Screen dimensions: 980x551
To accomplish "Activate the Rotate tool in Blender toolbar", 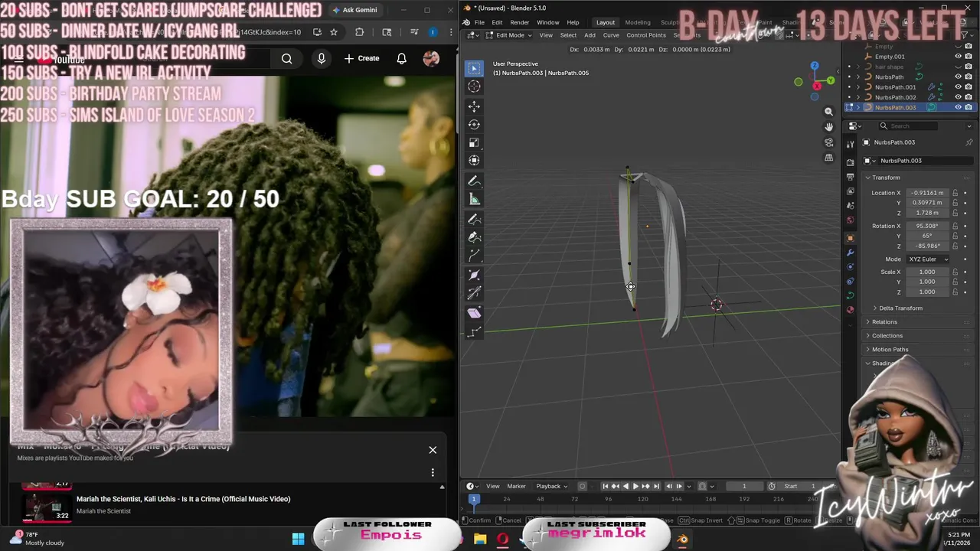I will coord(474,125).
